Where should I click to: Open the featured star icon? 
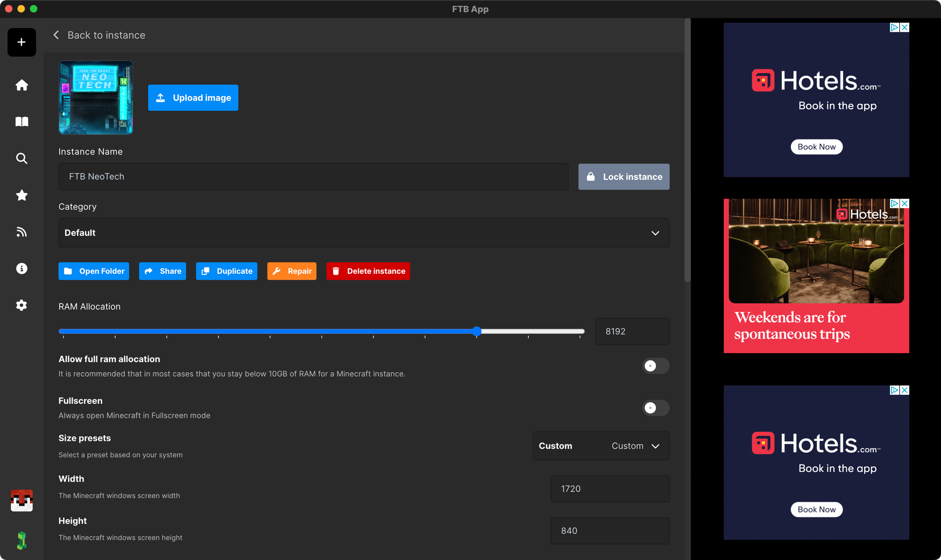tap(22, 195)
